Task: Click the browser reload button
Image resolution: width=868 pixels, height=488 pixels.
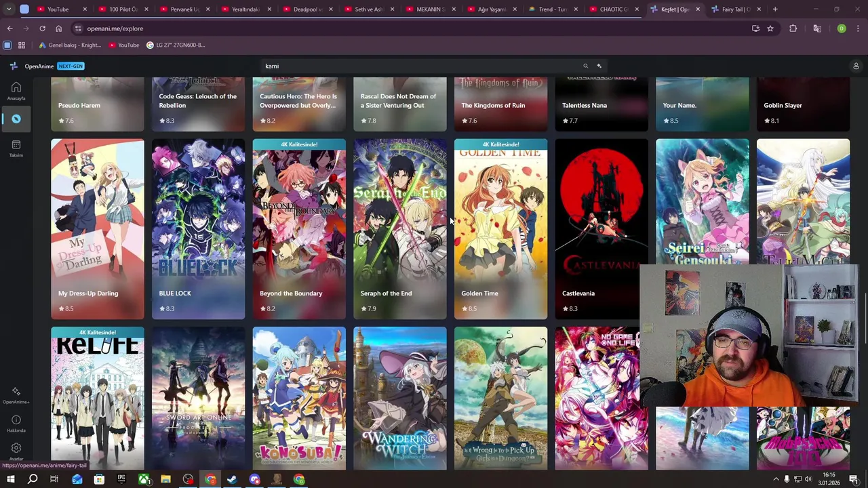Action: 42,28
